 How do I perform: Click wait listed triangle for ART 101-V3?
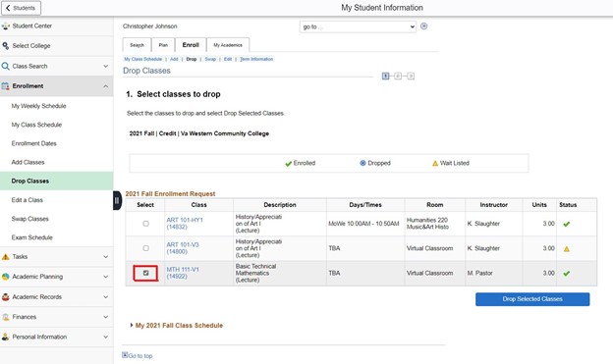(x=567, y=249)
